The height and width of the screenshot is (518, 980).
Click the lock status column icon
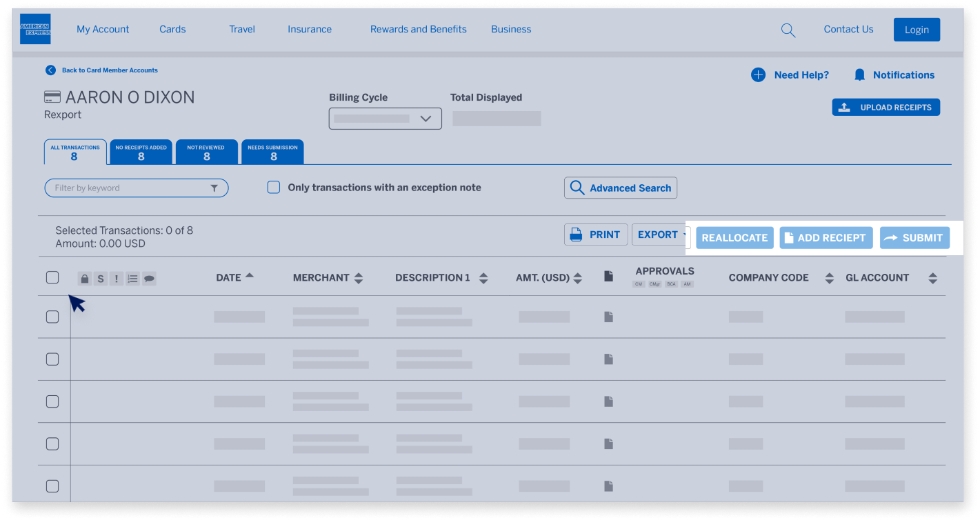pos(84,279)
